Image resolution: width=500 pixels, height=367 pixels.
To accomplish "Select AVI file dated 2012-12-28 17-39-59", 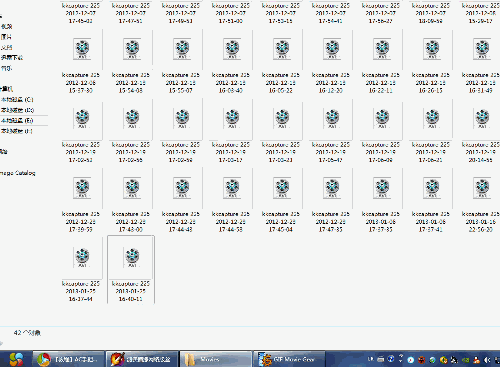I will point(81,200).
